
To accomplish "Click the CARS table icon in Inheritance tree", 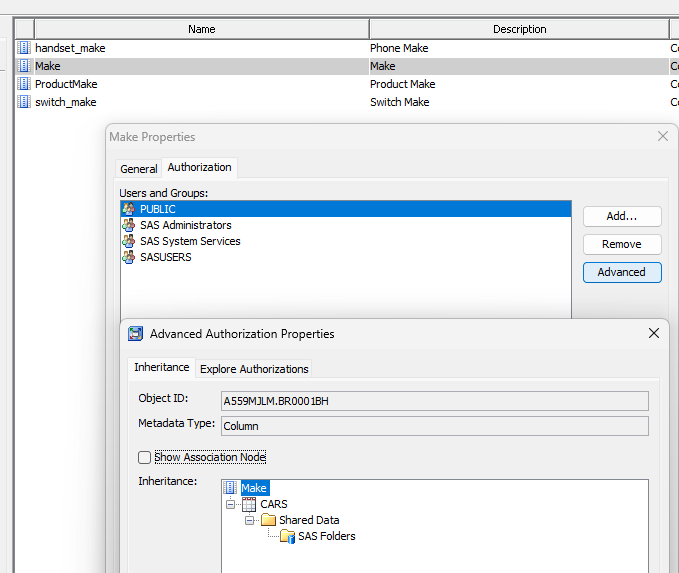I will coord(249,504).
